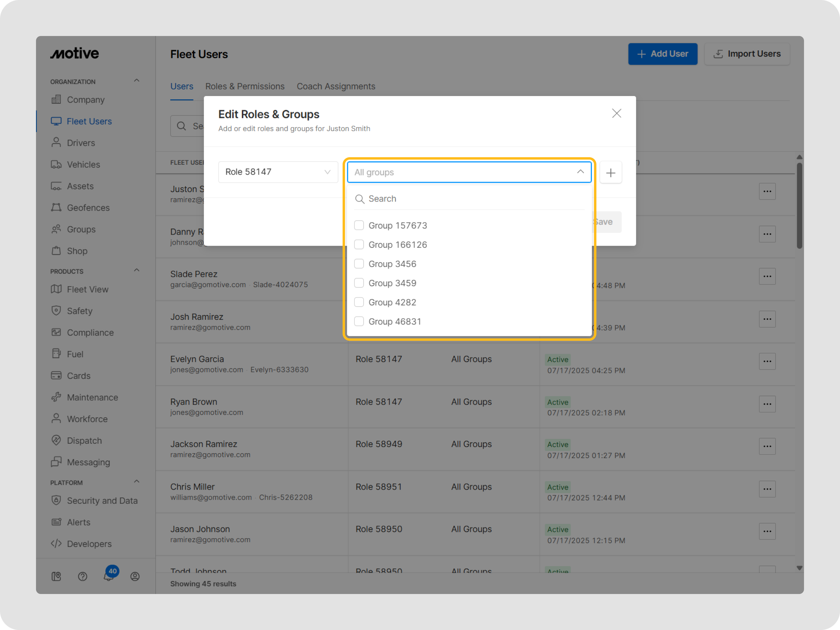This screenshot has width=840, height=630.
Task: Click the Import Users button
Action: [x=747, y=54]
